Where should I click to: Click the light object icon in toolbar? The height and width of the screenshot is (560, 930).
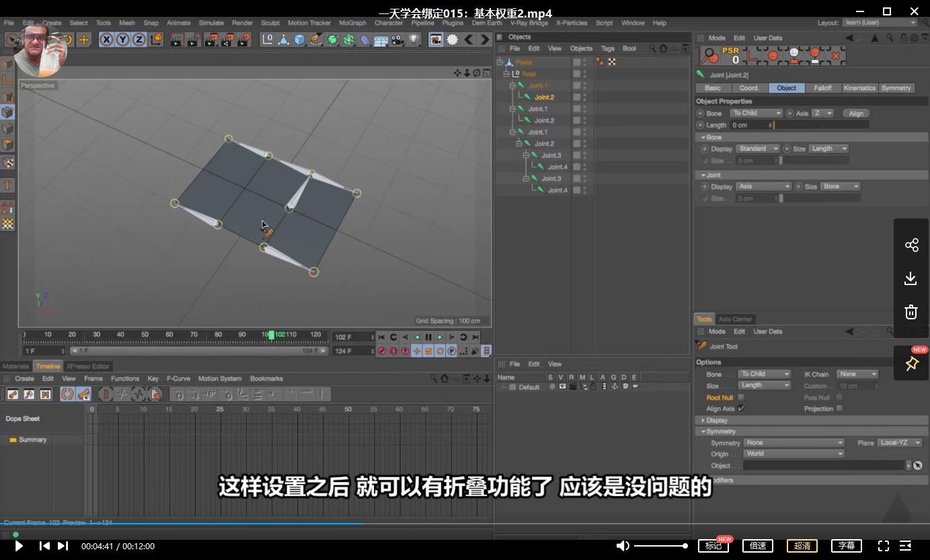tap(414, 39)
